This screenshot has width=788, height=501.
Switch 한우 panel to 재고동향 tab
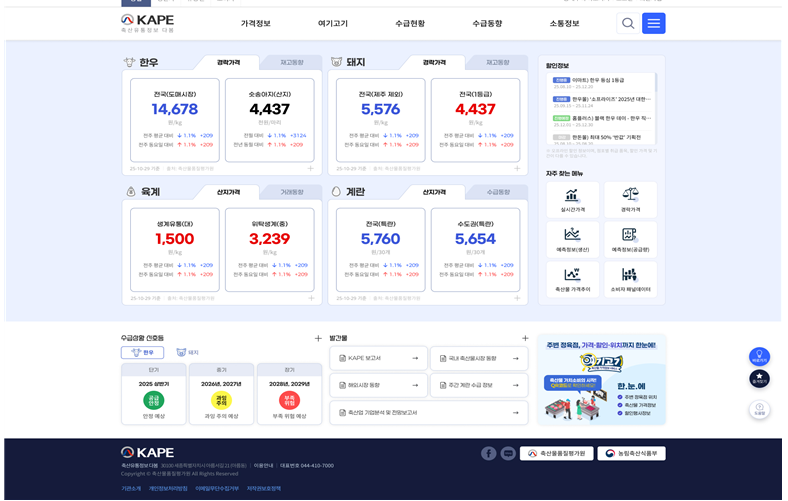291,62
